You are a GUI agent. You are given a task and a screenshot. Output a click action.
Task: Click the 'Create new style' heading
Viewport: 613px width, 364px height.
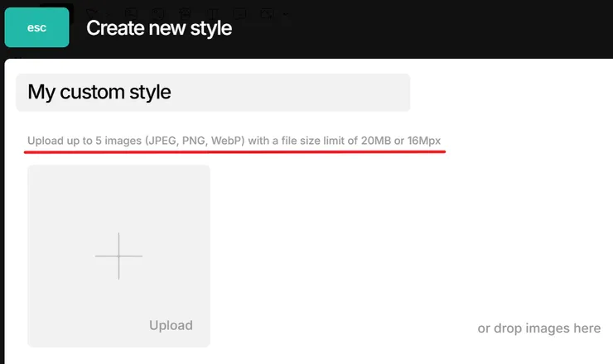[159, 28]
